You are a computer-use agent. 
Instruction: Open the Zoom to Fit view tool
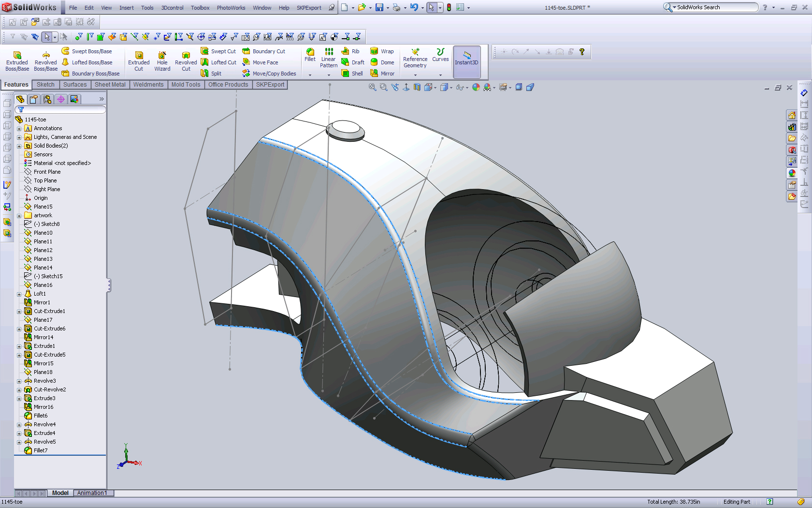pyautogui.click(x=372, y=87)
